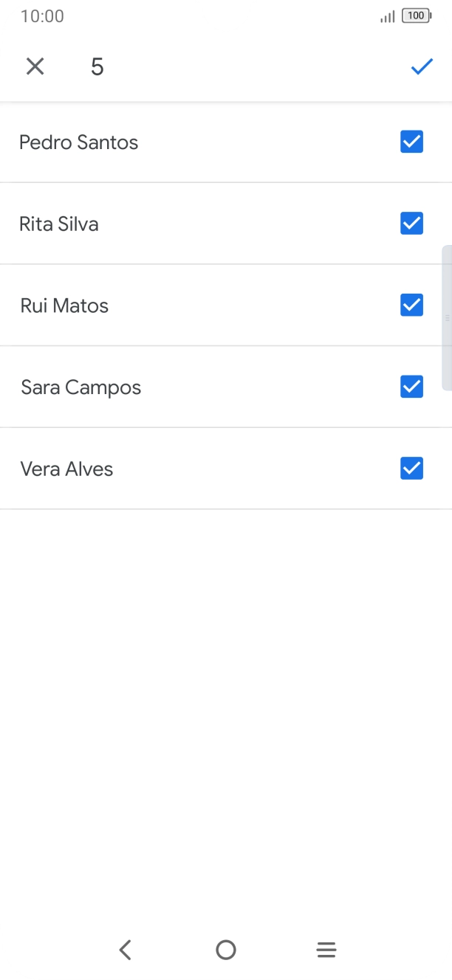Tap the home circle button
452x980 pixels.
(x=226, y=950)
